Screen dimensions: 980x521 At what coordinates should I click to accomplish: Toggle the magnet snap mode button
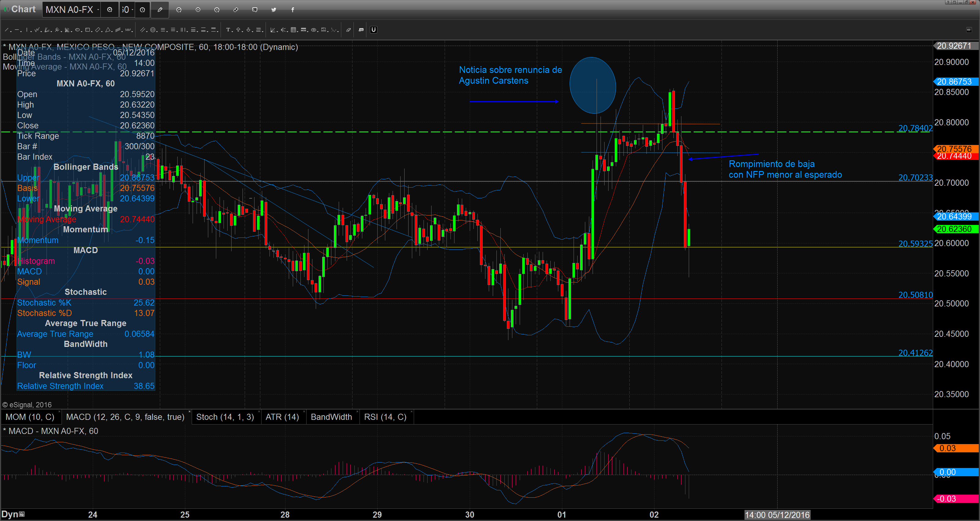[x=374, y=30]
